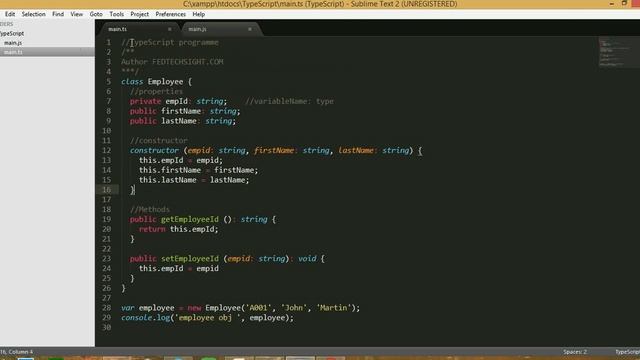Click the 'setEmployeeId' method name
Viewport: 640px width, 360px height.
190,259
